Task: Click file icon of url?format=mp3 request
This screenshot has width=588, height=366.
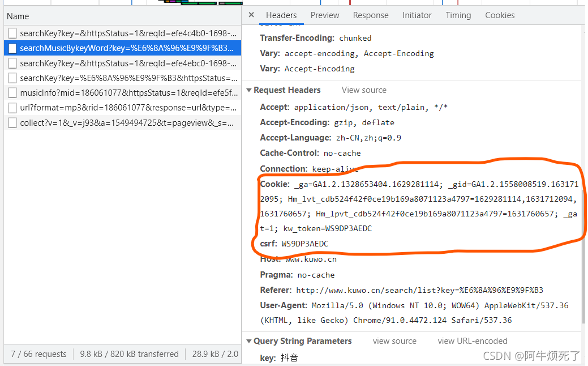Action: [x=12, y=108]
